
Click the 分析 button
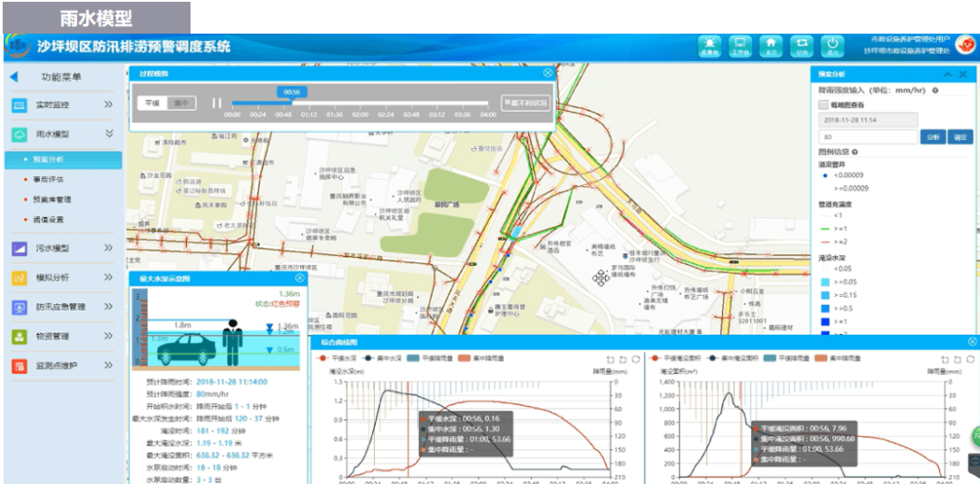point(934,137)
